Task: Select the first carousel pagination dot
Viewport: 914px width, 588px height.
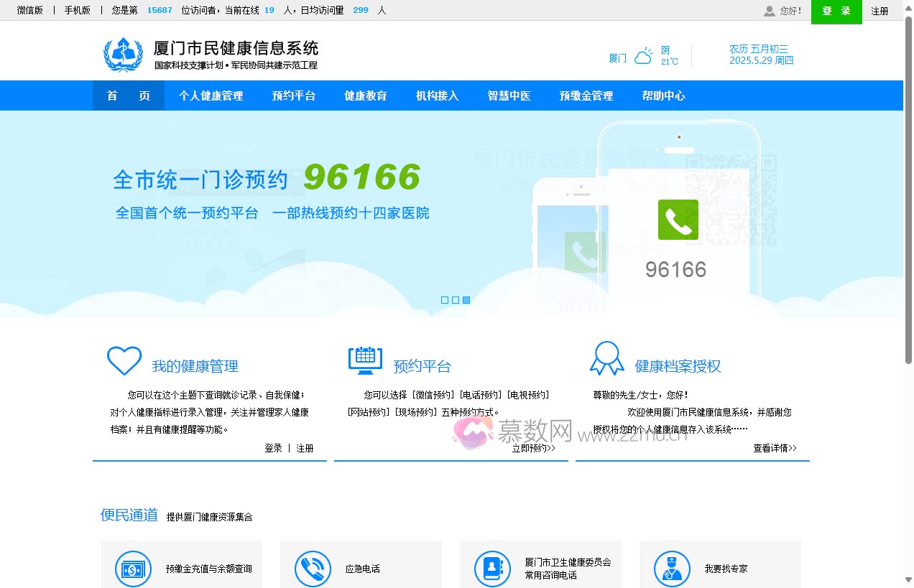Action: (x=443, y=299)
